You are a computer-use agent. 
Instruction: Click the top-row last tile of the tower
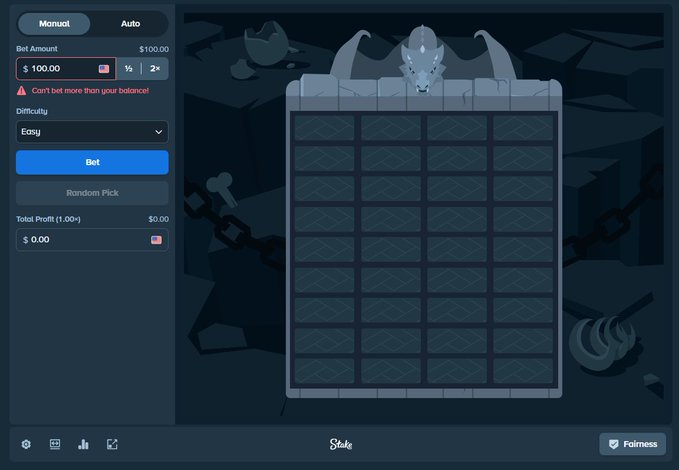point(523,127)
